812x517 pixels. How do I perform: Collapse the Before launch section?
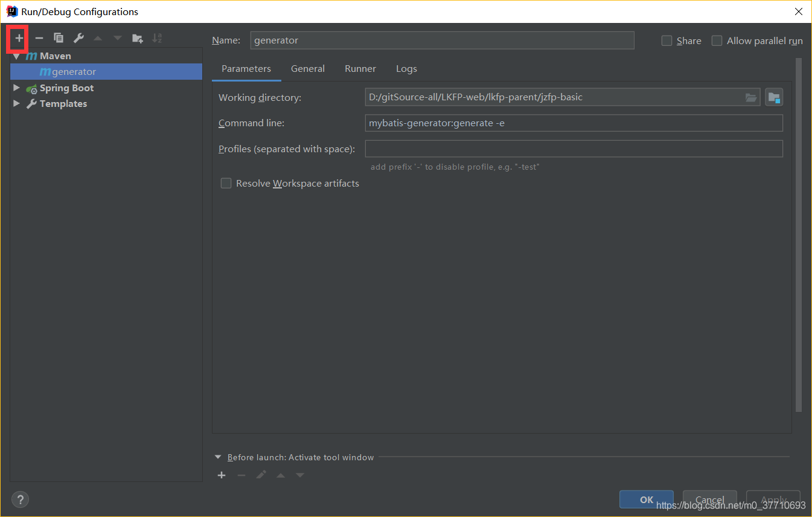218,457
